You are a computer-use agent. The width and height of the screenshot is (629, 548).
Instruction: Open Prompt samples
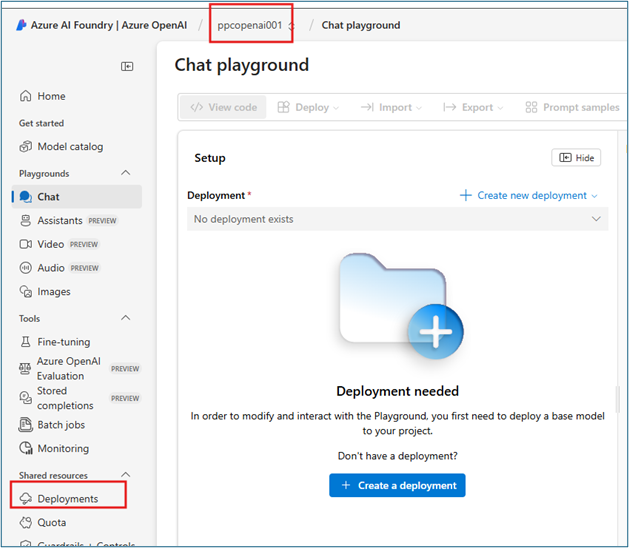point(572,107)
